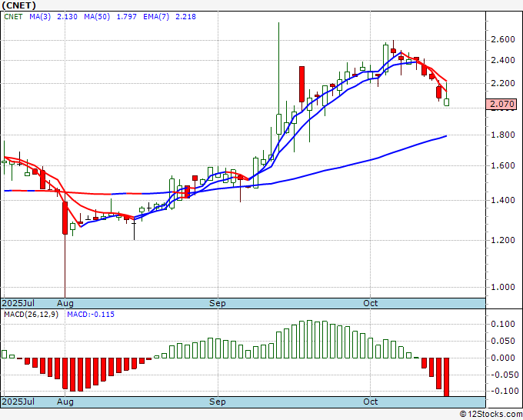The width and height of the screenshot is (523, 420).
Task: Click the large red candle at start of August
Action: click(x=65, y=218)
